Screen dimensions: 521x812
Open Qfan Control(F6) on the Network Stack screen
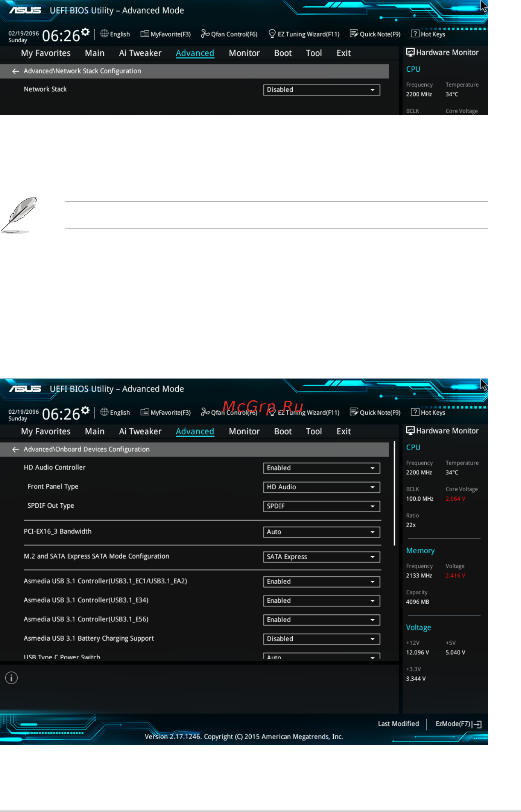click(x=229, y=34)
